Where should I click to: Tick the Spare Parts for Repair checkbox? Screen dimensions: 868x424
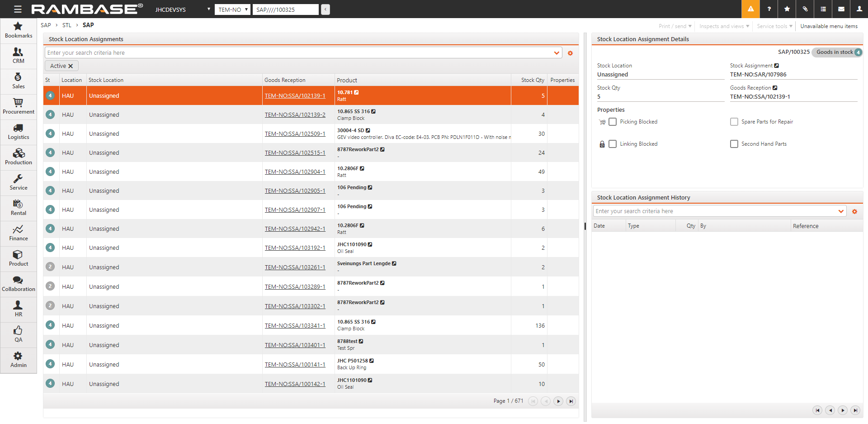[x=734, y=122]
